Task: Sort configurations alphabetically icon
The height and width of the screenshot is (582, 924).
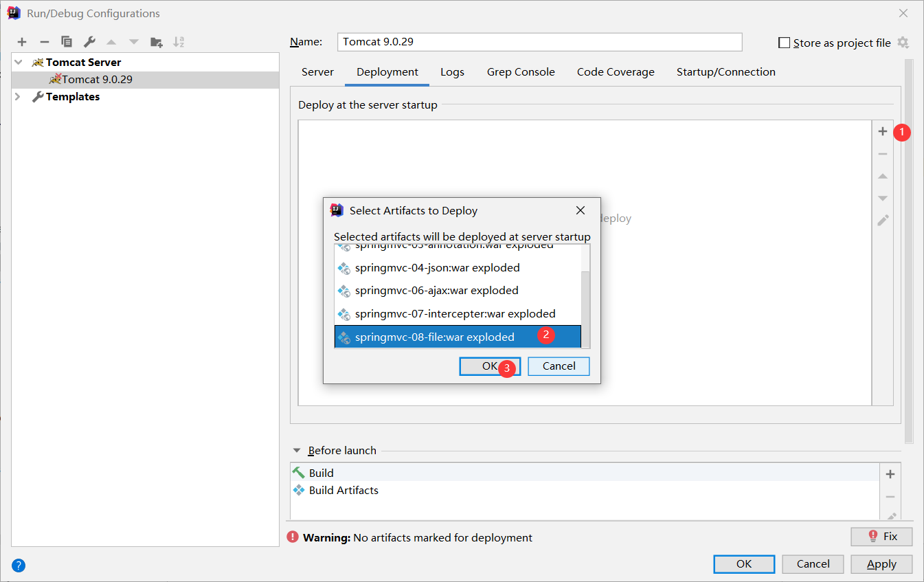Action: point(179,42)
